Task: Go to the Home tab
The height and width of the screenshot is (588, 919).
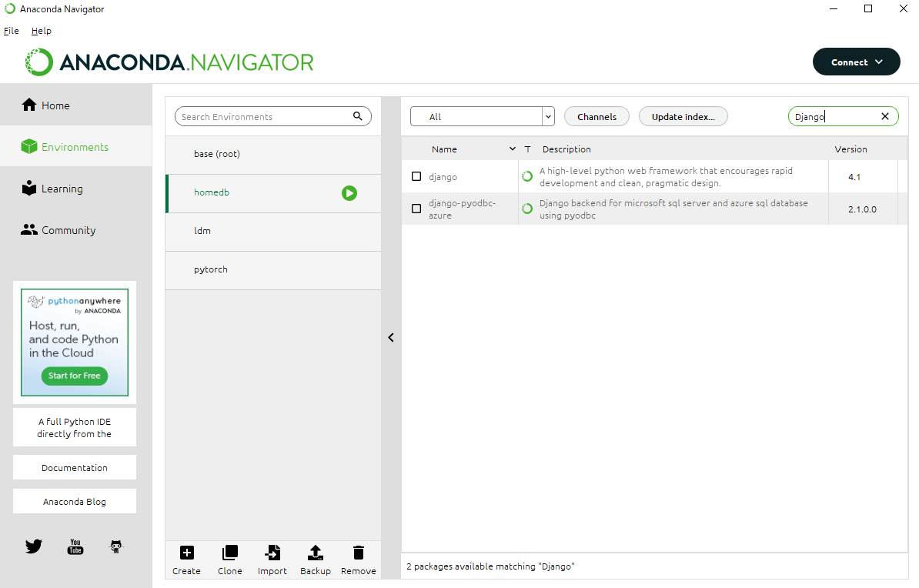Action: coord(76,105)
